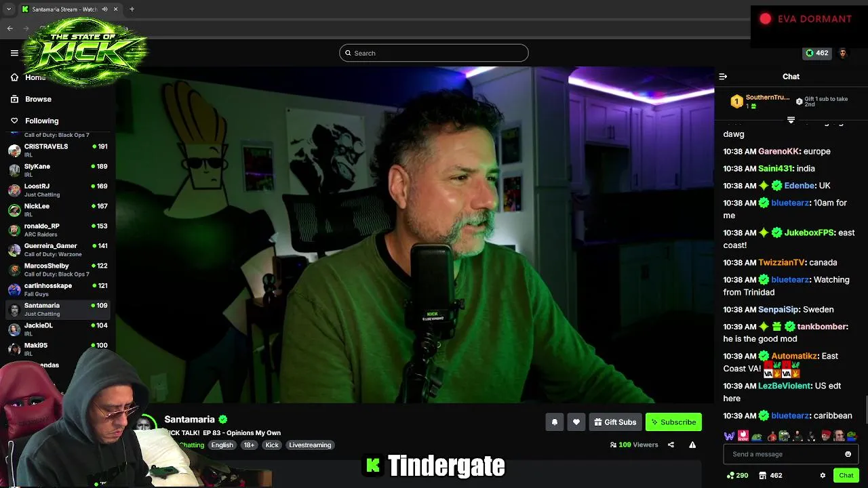Click the green Chat send button

(x=846, y=476)
